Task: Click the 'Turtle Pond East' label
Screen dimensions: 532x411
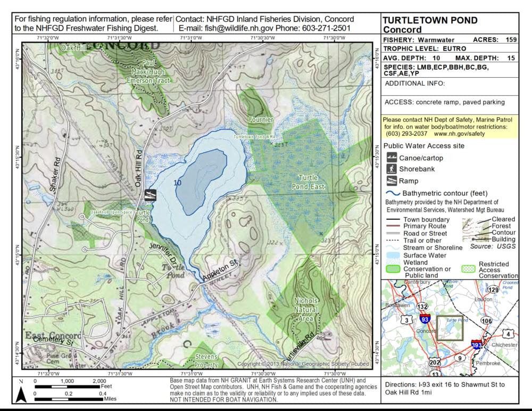Action: coord(308,182)
